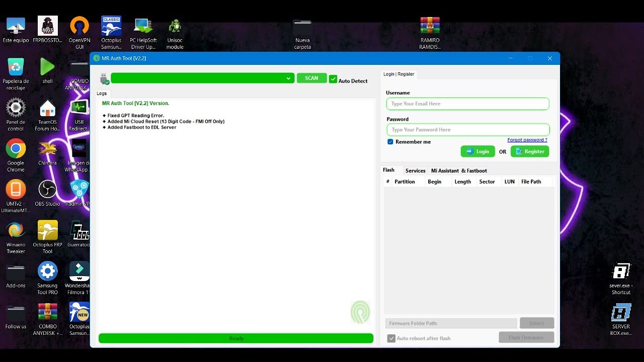Launch the shell shortcut icon

click(47, 70)
